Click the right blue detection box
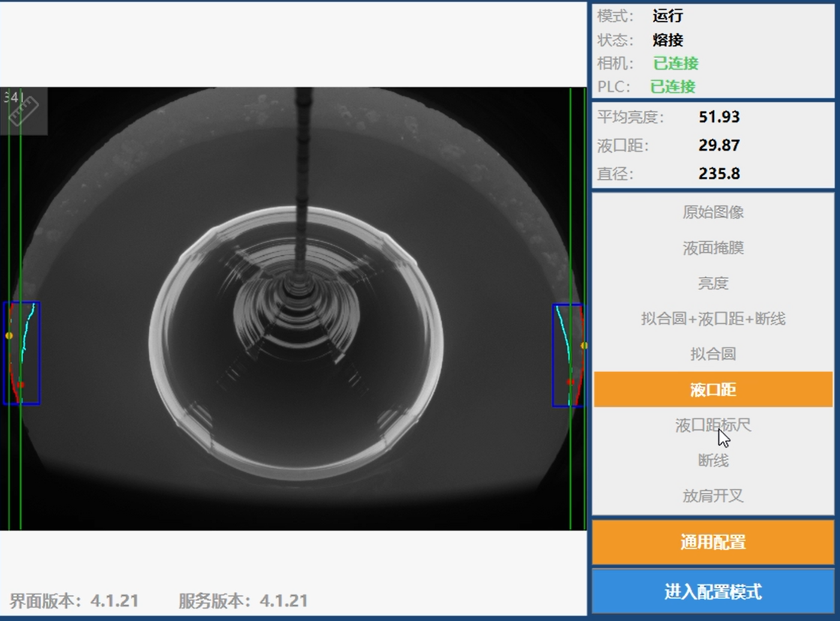 point(567,355)
